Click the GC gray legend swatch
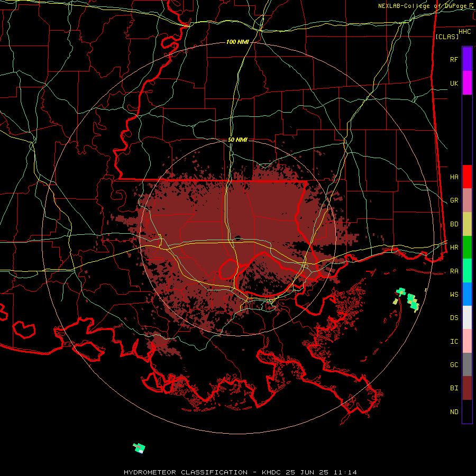476x476 pixels. coord(467,364)
